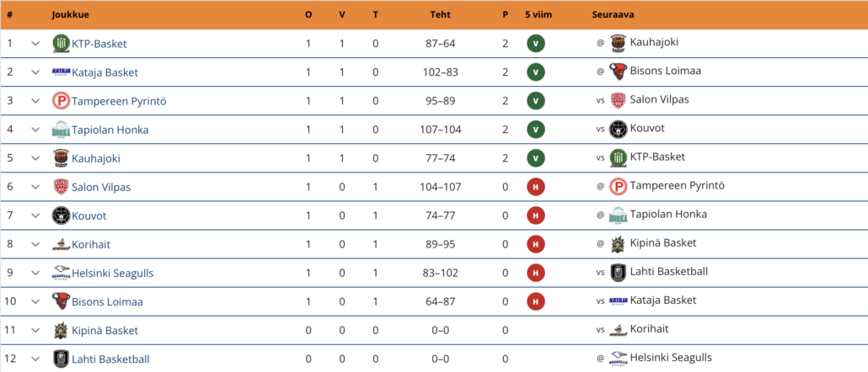Screen dimensions: 868x372
Task: Expand the Helsinki Seagulls row chevron
Action: point(35,273)
